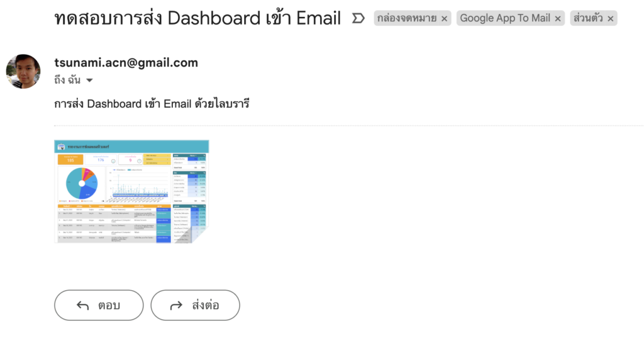Click the dashboard preview's teal header logo
Screen dimensions: 644x353
[61, 147]
